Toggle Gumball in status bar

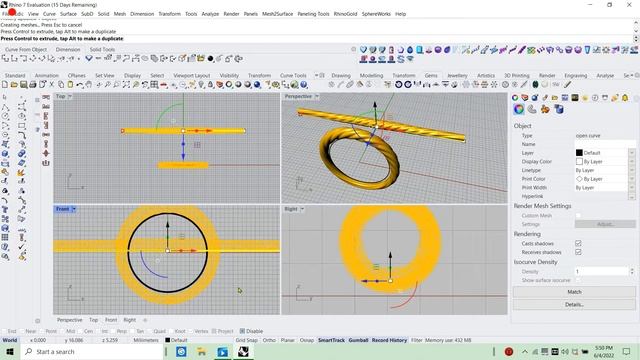[x=358, y=340]
